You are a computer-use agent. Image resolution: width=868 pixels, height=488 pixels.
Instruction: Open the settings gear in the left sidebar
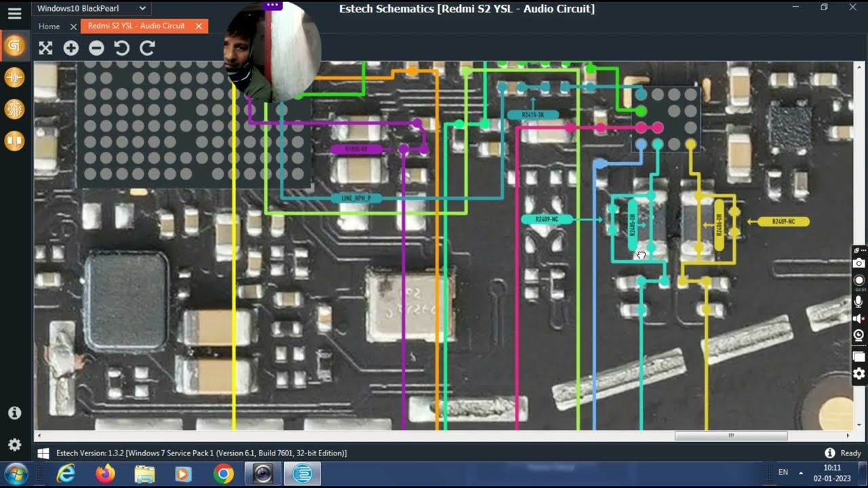[x=14, y=445]
